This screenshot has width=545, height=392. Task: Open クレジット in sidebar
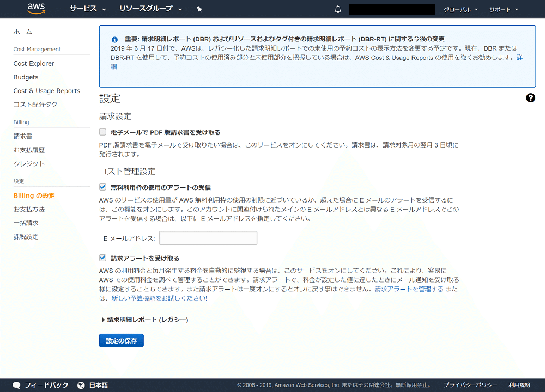pyautogui.click(x=29, y=164)
